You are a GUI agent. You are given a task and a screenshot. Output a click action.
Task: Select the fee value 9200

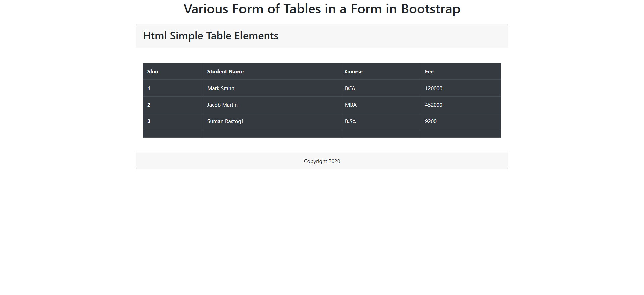[431, 121]
